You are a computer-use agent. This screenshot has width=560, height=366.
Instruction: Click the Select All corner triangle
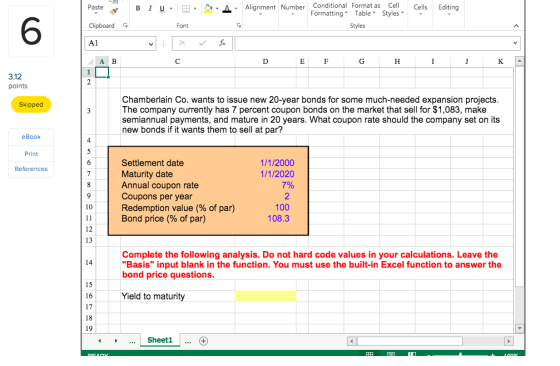click(90, 62)
